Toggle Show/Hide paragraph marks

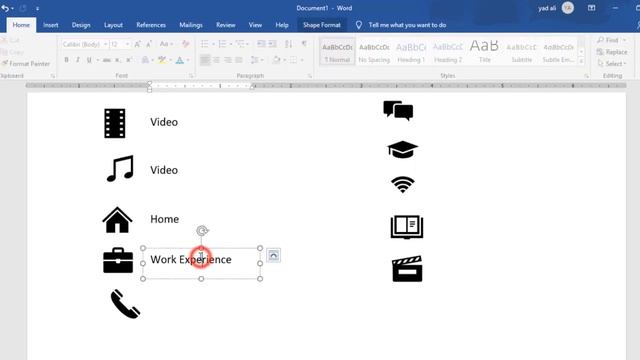304,44
